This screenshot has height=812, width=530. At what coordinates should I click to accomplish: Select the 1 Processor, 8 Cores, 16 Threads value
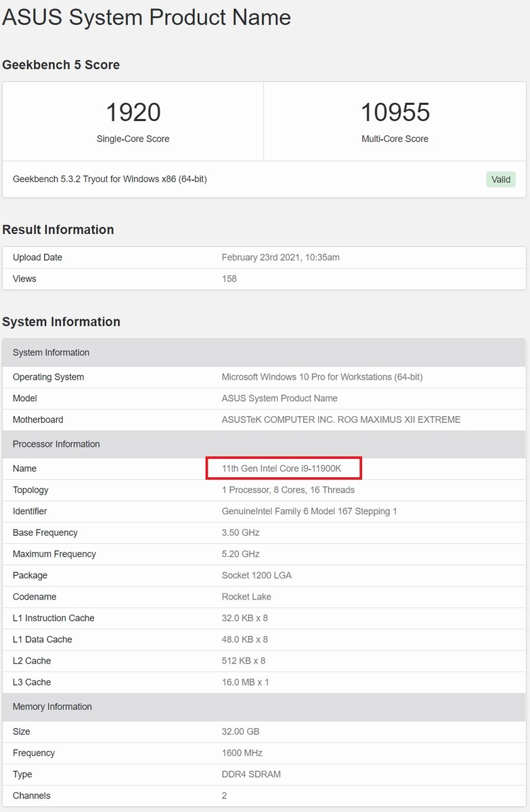pyautogui.click(x=288, y=490)
